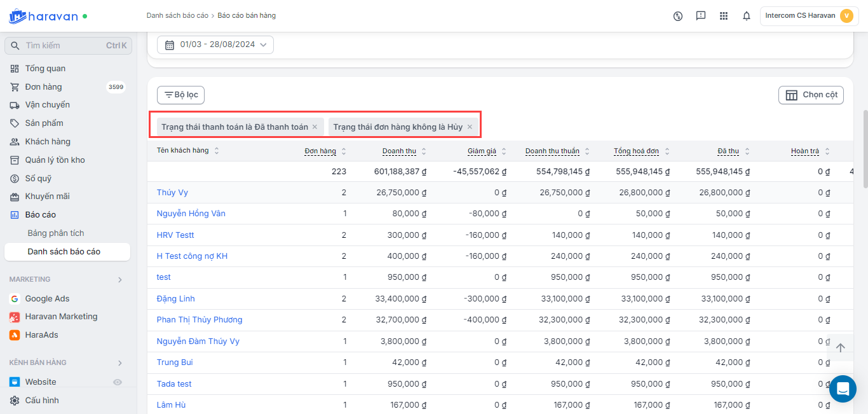Open the apps grid icon
Viewport: 868px width, 414px height.
(x=724, y=16)
